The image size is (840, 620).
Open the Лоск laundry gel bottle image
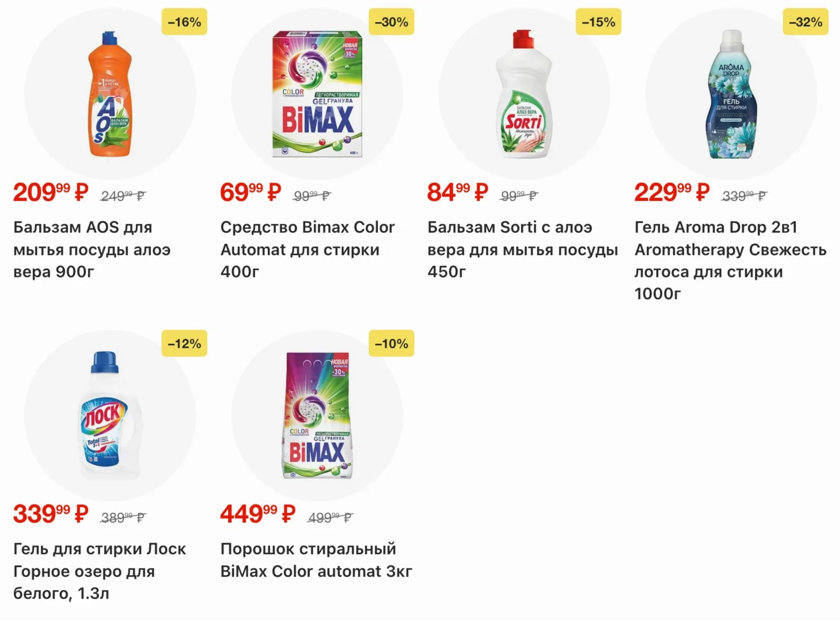tap(110, 416)
